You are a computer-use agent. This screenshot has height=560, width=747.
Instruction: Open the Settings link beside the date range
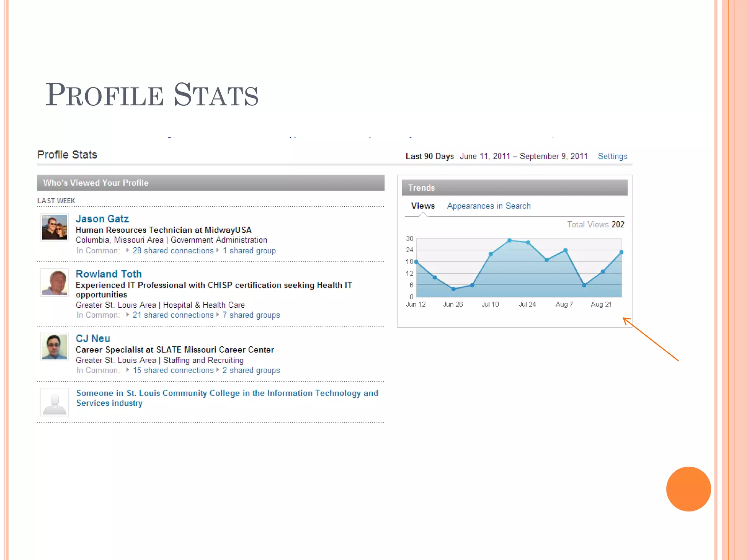tap(612, 156)
